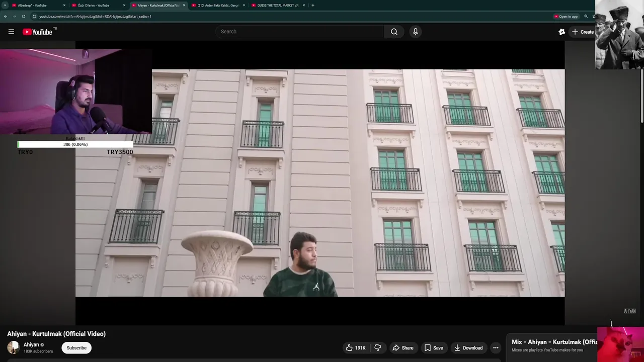Focus the YouTube search field
Viewport: 644px width, 362px height.
(300, 32)
